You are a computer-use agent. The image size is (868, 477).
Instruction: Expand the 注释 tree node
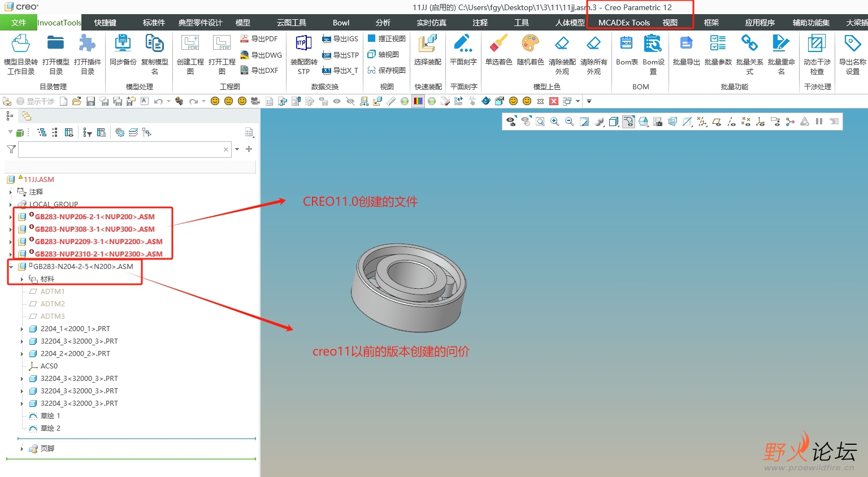tap(11, 192)
